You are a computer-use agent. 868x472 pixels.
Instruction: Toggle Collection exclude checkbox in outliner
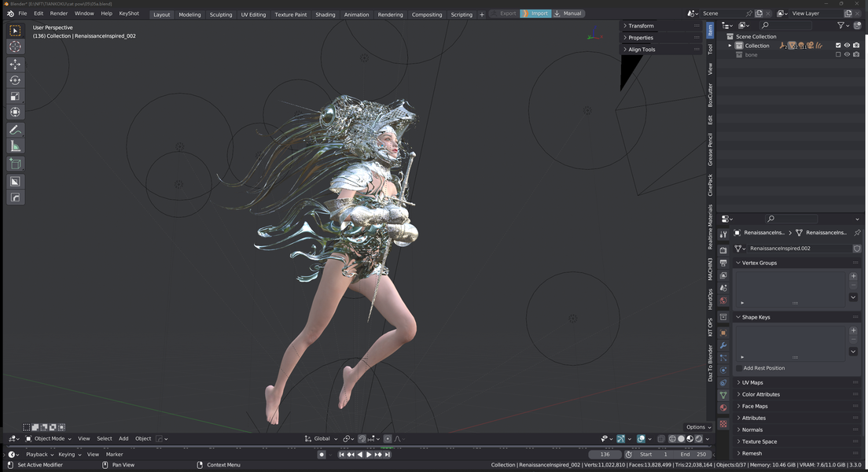click(838, 46)
